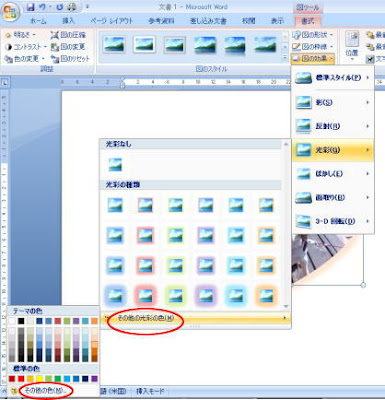
Task: Reset picture with 図のリセット
Action: [x=70, y=59]
